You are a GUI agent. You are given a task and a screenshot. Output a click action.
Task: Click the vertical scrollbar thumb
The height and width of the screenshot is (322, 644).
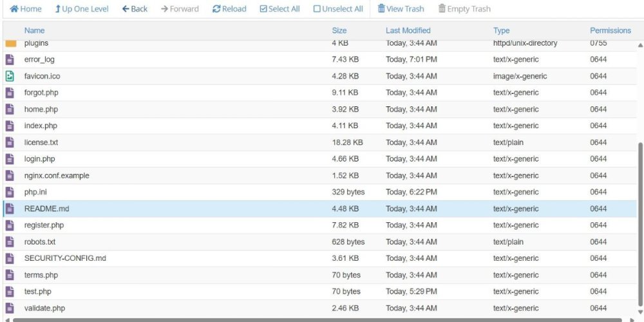[639, 225]
